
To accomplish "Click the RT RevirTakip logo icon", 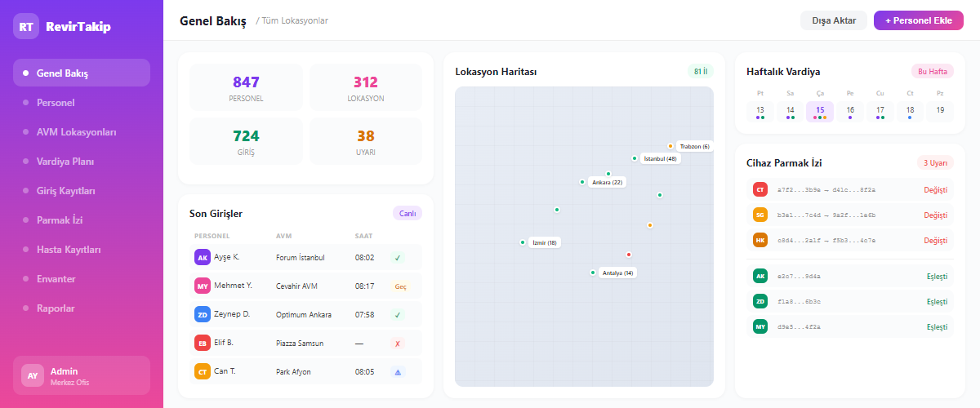I will tap(26, 26).
